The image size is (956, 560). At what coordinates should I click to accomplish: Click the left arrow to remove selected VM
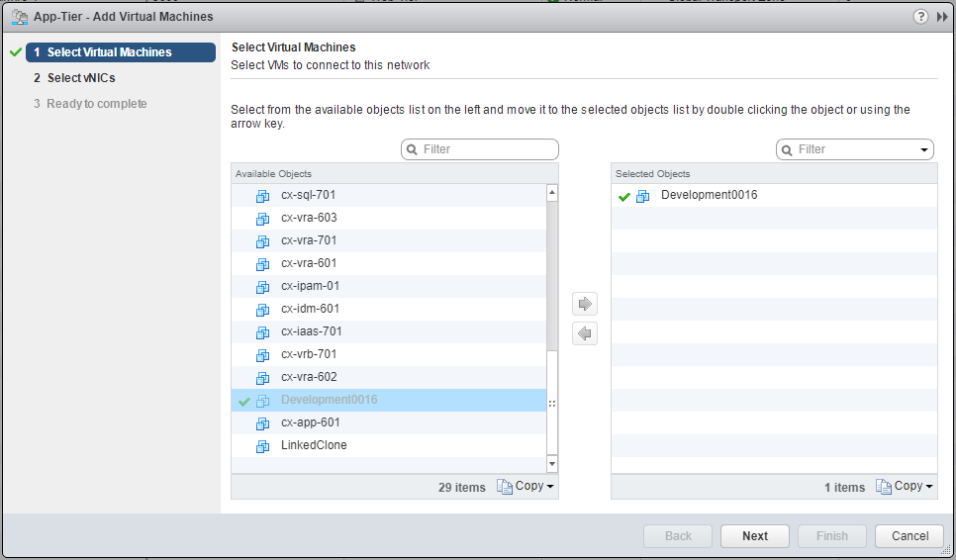tap(585, 333)
